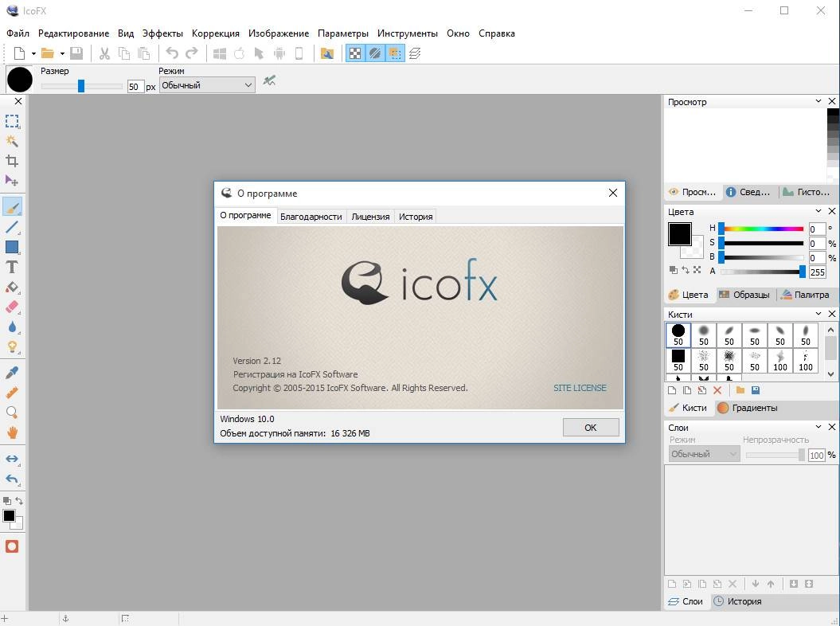Switch to the Градиенты tab
840x626 pixels.
748,408
